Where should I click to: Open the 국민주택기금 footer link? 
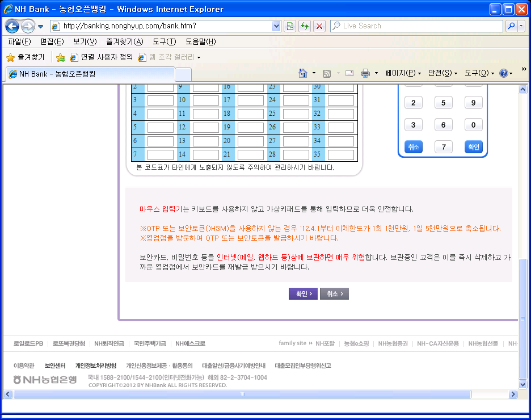click(x=150, y=343)
